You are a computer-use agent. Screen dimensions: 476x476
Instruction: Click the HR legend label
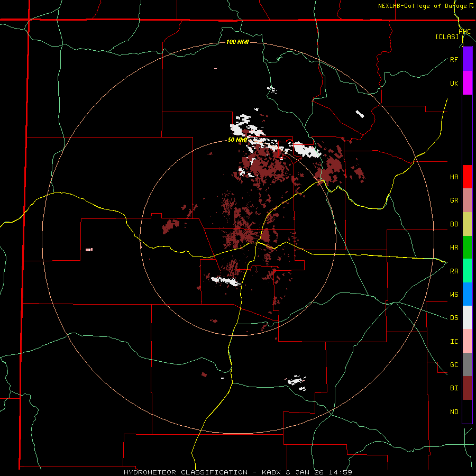[x=454, y=248]
